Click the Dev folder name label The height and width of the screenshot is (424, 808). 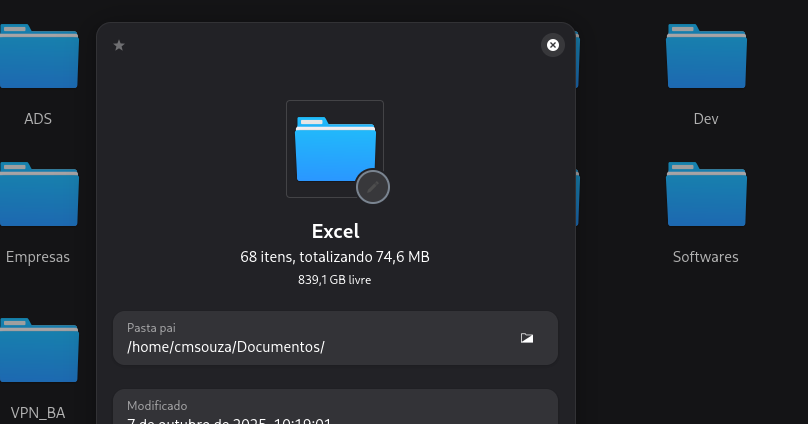(705, 119)
